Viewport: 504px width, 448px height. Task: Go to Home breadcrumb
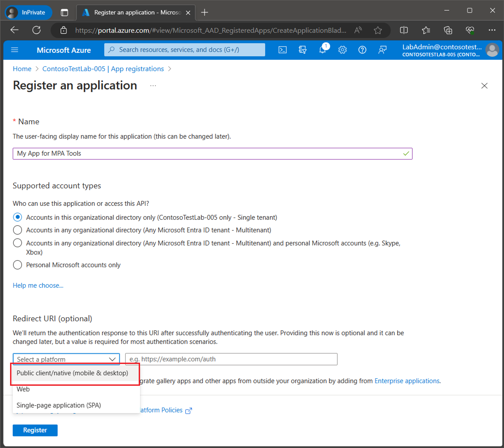click(22, 69)
